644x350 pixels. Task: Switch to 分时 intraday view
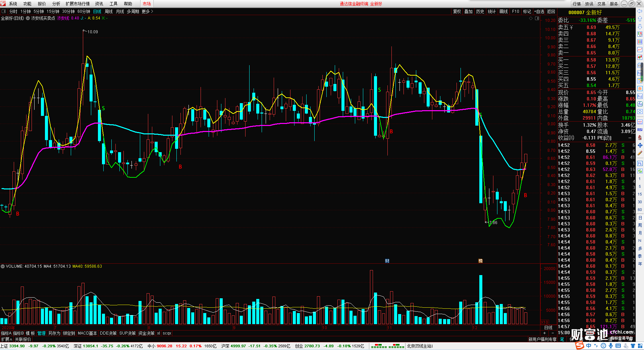point(13,11)
